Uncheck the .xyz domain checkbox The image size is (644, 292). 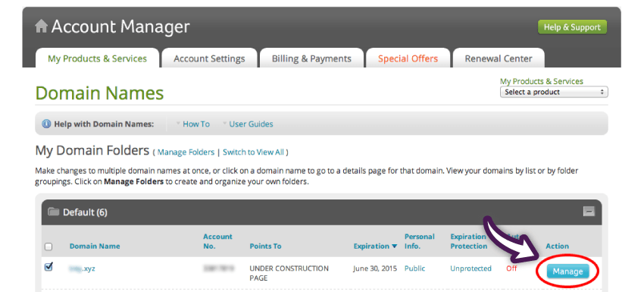48,267
